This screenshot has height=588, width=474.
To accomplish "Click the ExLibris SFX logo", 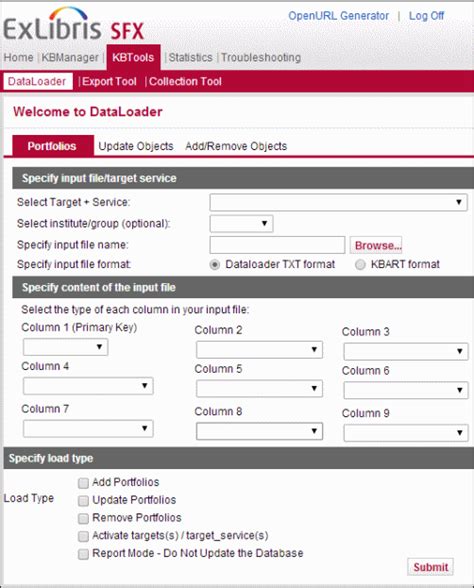I will [74, 24].
